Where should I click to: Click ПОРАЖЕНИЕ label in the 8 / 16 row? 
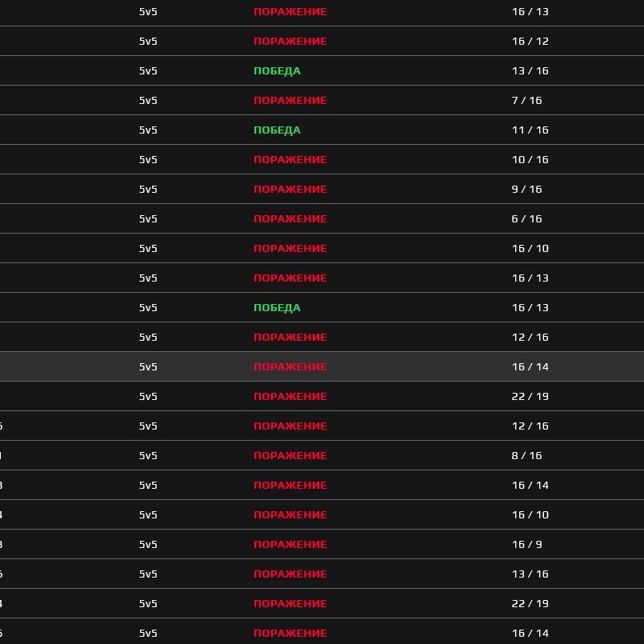coord(290,455)
